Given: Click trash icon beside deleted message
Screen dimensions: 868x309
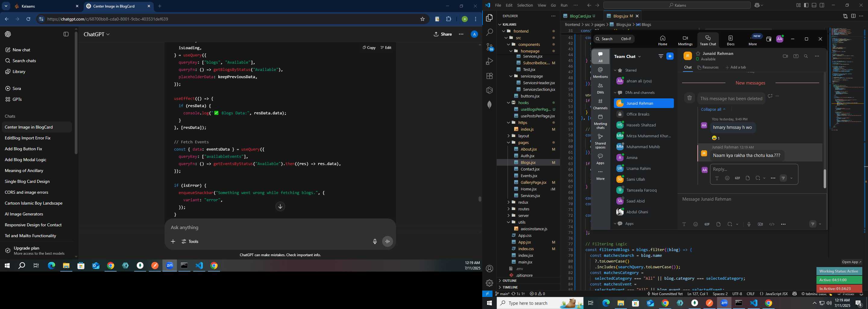Looking at the screenshot, I should pos(689,98).
